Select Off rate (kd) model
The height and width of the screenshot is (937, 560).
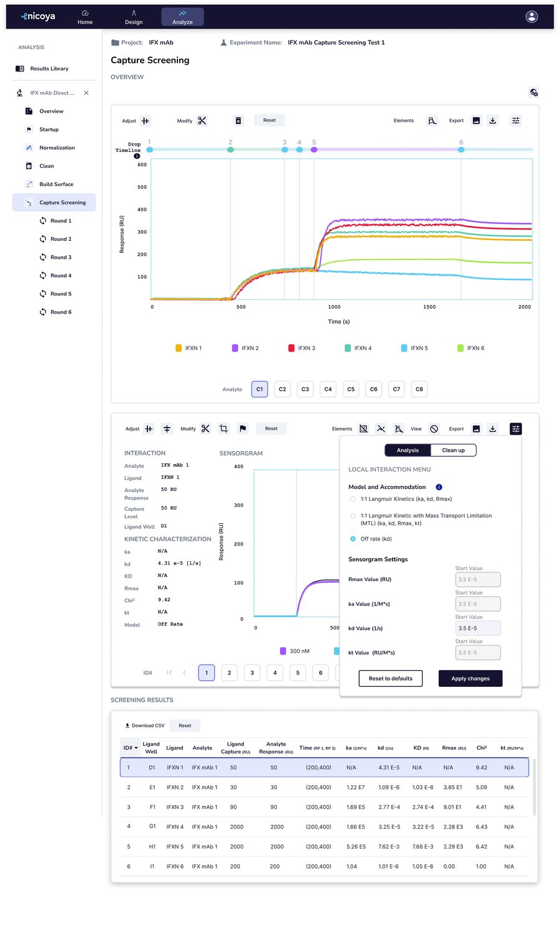click(353, 539)
